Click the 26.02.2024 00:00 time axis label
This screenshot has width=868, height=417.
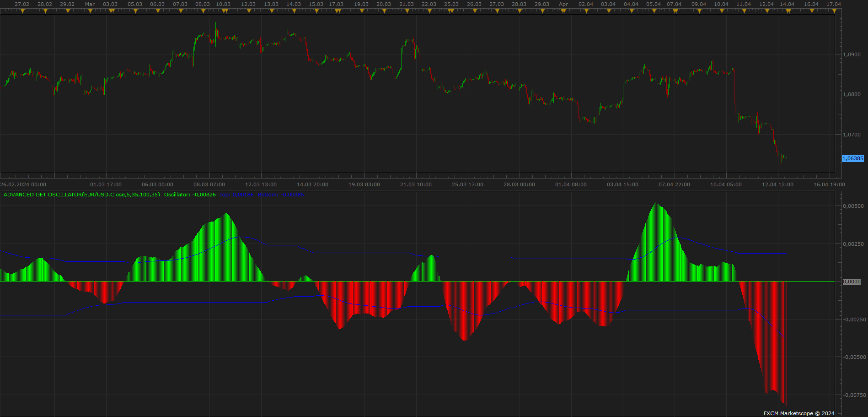coord(23,184)
